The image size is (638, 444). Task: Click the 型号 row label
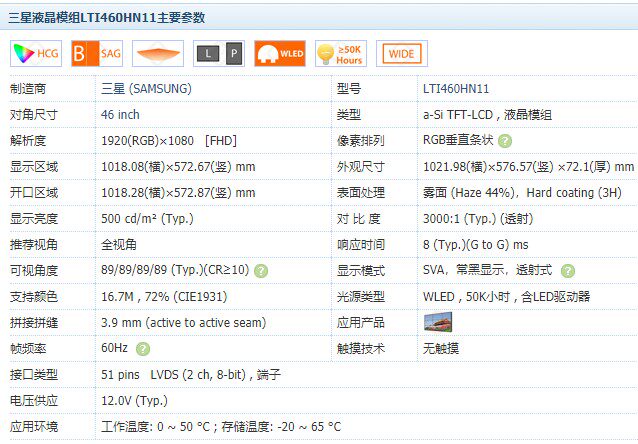click(x=349, y=88)
